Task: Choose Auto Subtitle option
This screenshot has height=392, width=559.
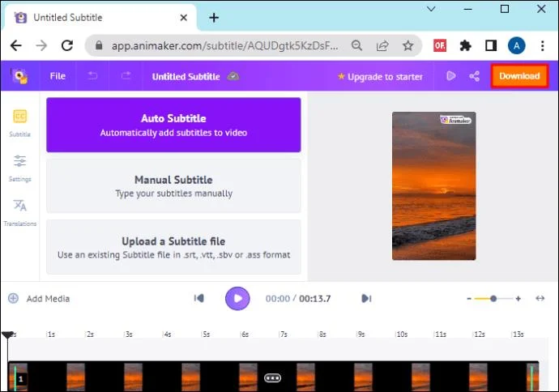Action: pyautogui.click(x=173, y=125)
